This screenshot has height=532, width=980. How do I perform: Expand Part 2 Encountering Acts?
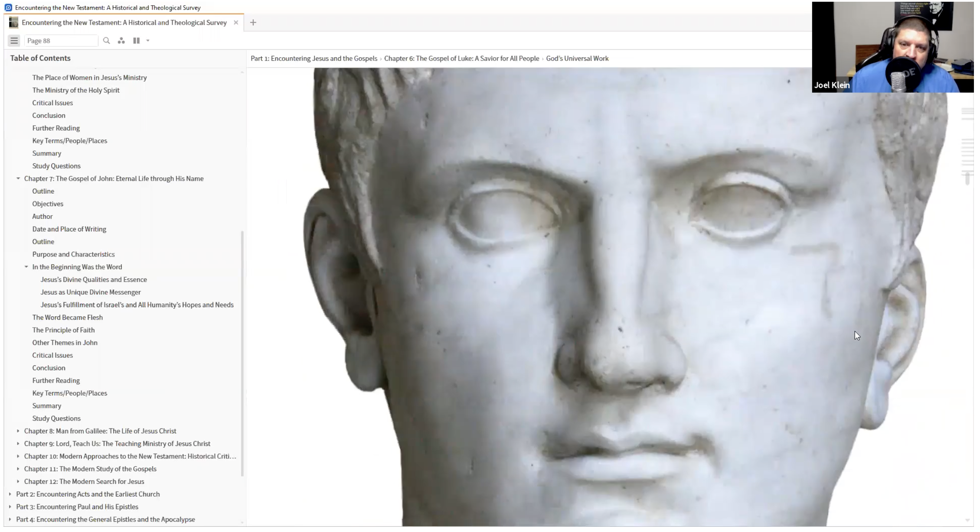10,494
